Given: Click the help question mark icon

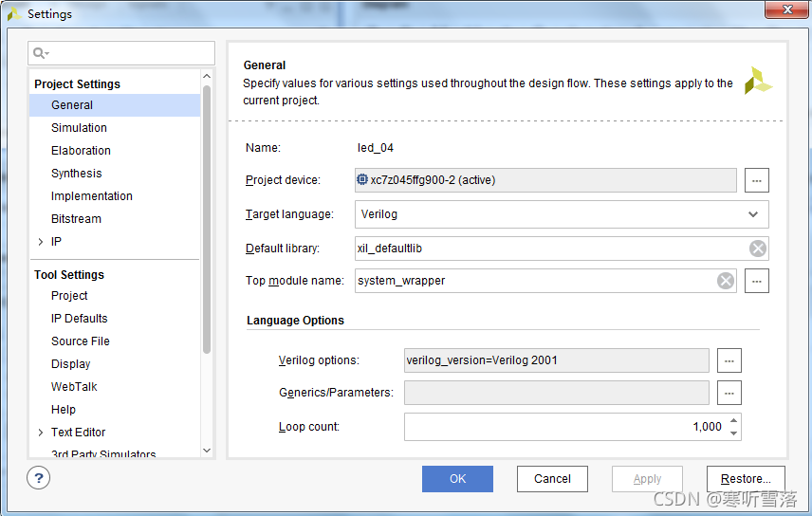Looking at the screenshot, I should [x=38, y=478].
